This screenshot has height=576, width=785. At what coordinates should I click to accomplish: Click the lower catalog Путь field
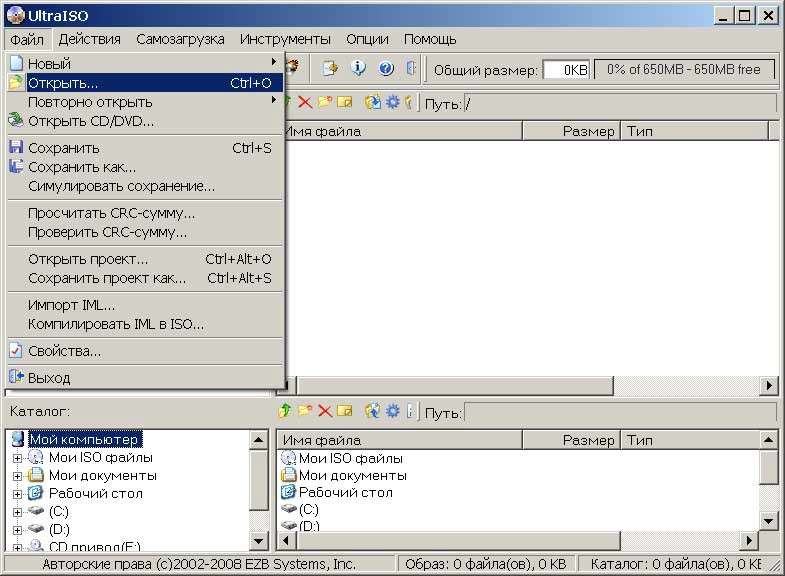(x=620, y=413)
